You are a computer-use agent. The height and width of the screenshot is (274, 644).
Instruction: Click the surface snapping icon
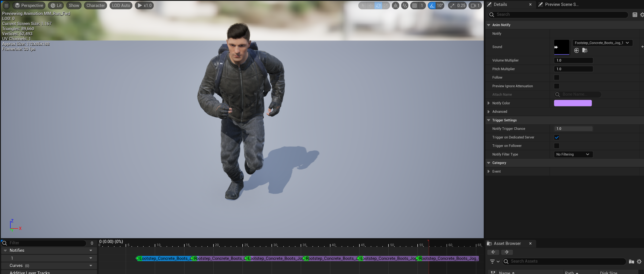click(405, 5)
